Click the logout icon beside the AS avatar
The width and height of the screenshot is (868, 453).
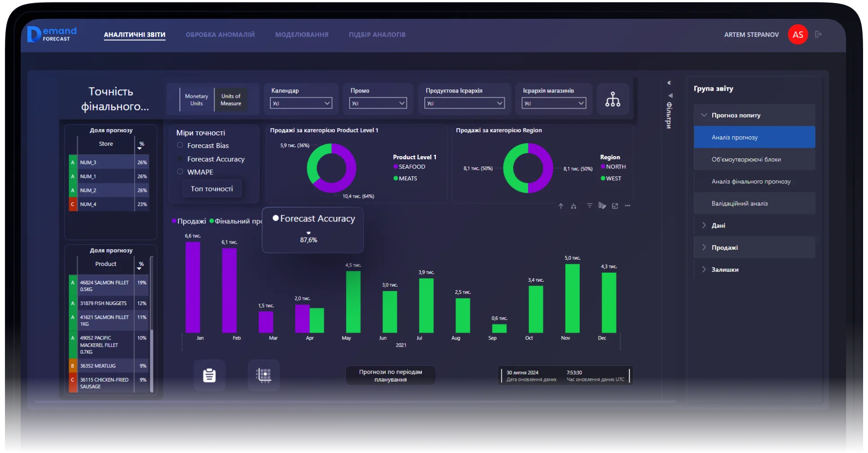(x=818, y=35)
